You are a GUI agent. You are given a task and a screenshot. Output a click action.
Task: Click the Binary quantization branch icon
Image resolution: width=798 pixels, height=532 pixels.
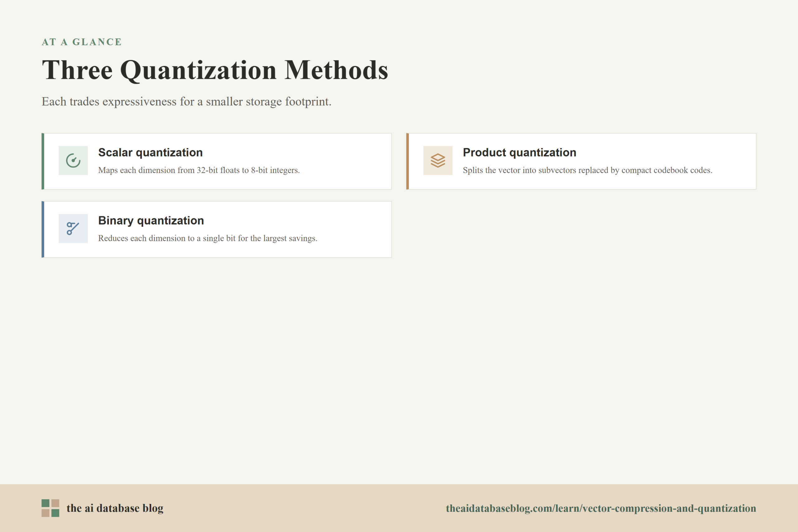(x=73, y=228)
